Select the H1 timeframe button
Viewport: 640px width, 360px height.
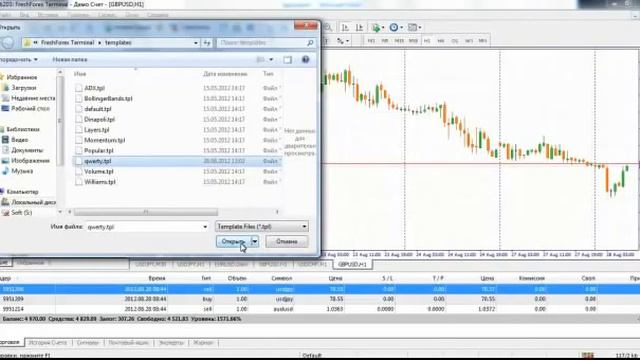click(427, 41)
